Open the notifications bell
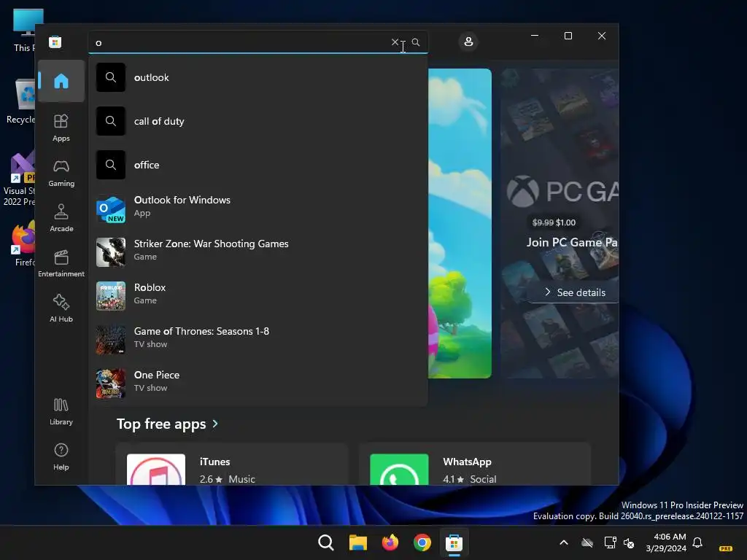747x560 pixels. (x=697, y=542)
